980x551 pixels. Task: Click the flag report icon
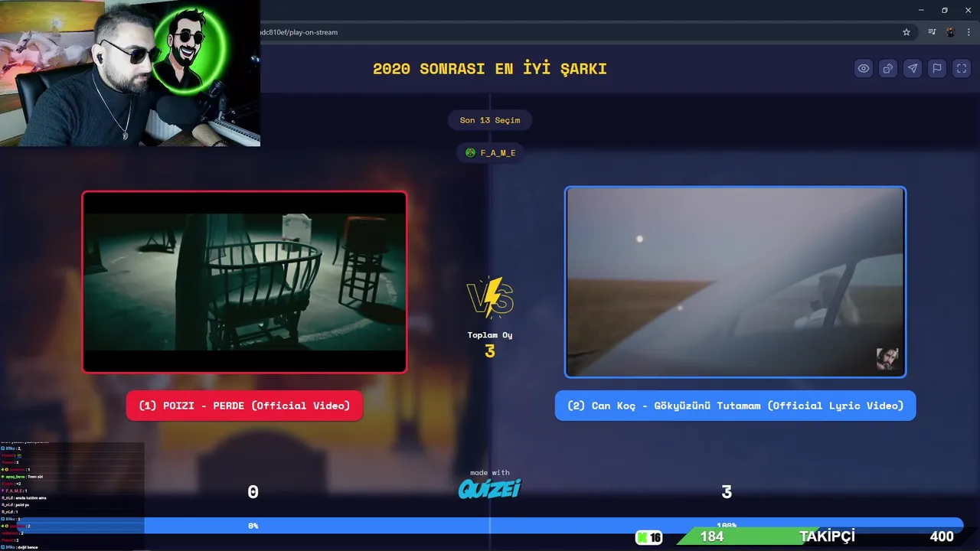[x=937, y=68]
